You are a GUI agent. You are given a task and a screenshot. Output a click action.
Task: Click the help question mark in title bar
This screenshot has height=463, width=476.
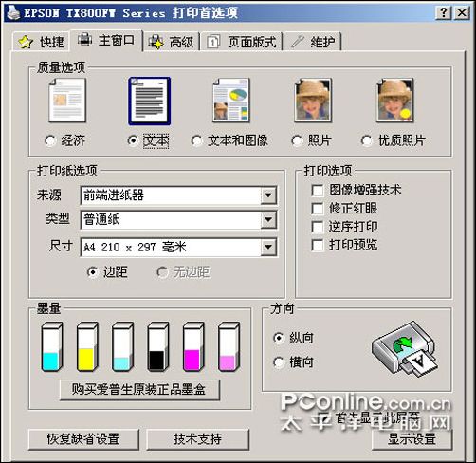point(444,12)
